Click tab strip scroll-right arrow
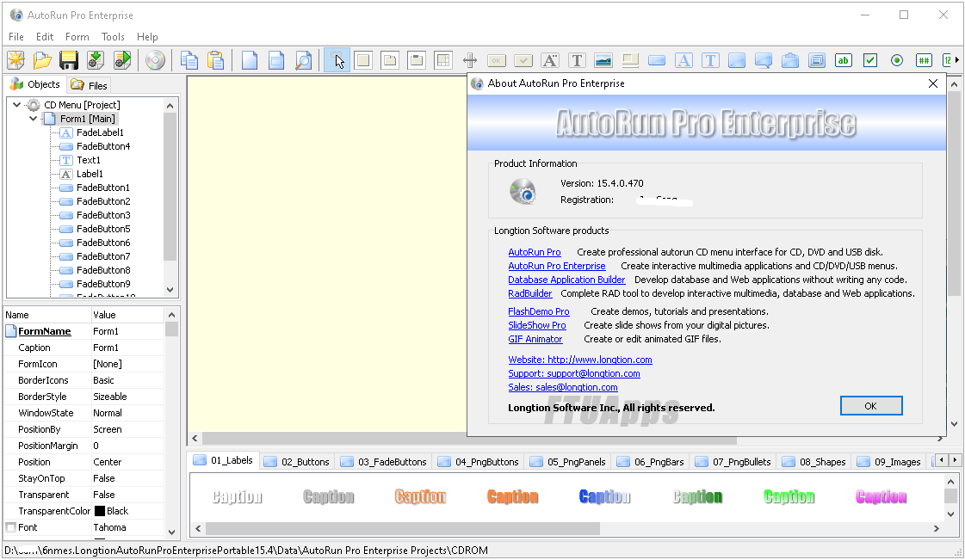965x560 pixels. tap(955, 460)
